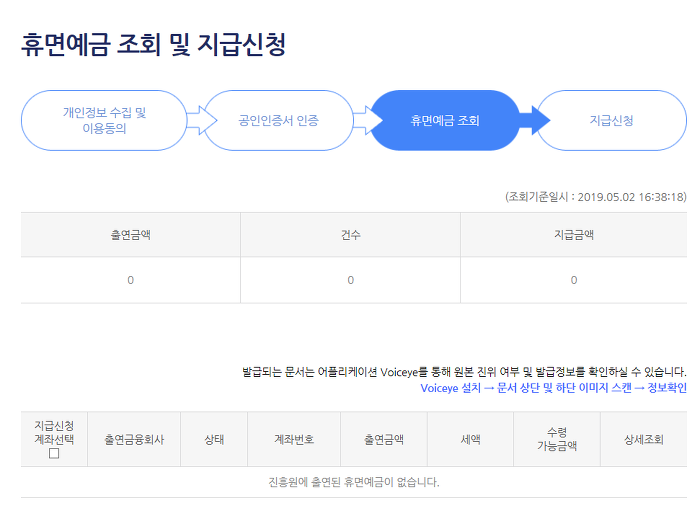Click the 출연금융회사 column header
The height and width of the screenshot is (529, 700).
tap(134, 440)
